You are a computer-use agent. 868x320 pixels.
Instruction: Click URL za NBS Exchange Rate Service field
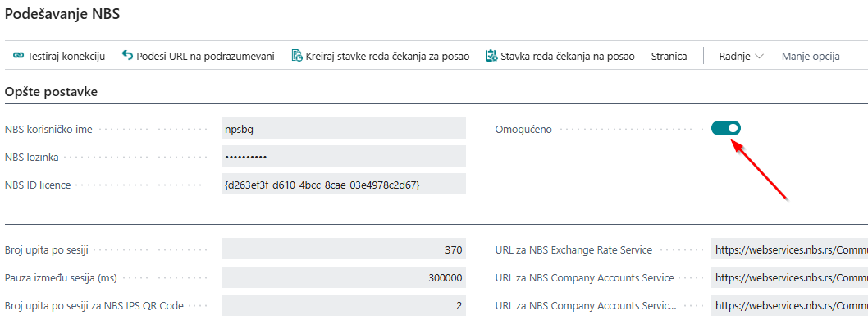click(x=789, y=249)
